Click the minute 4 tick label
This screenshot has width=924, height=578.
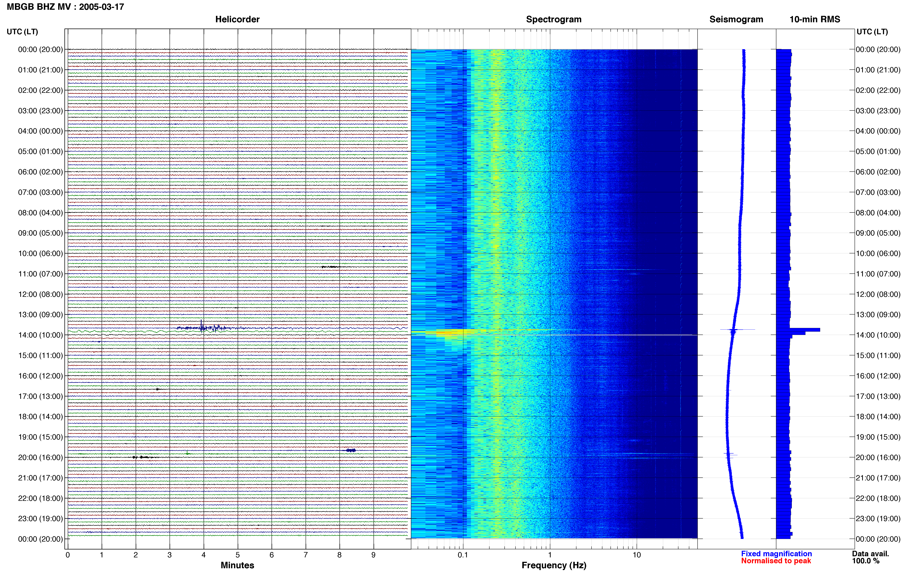click(x=204, y=555)
